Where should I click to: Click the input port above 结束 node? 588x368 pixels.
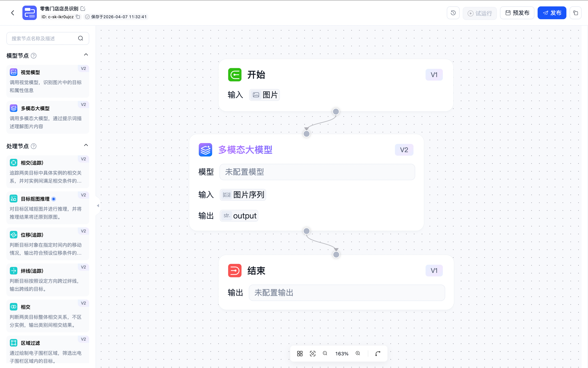pyautogui.click(x=336, y=255)
